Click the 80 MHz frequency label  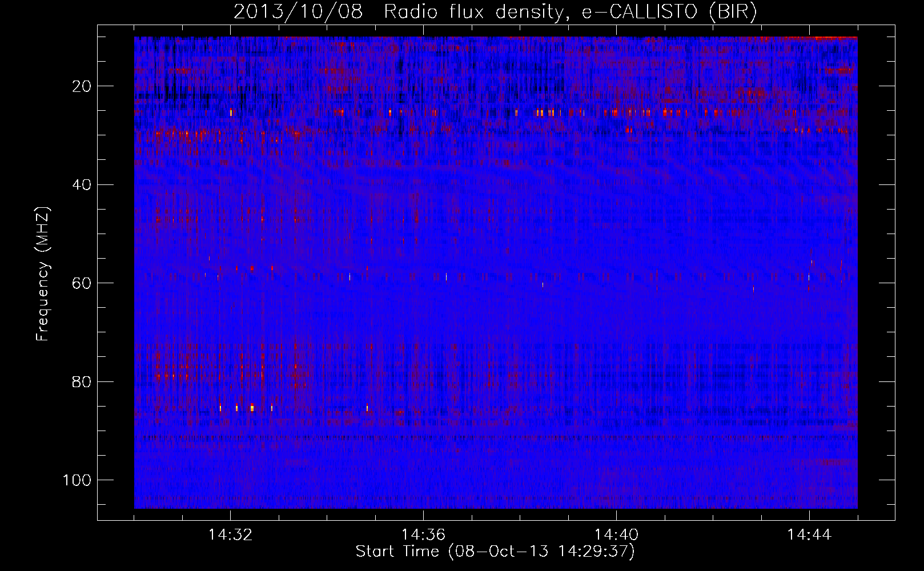point(82,381)
